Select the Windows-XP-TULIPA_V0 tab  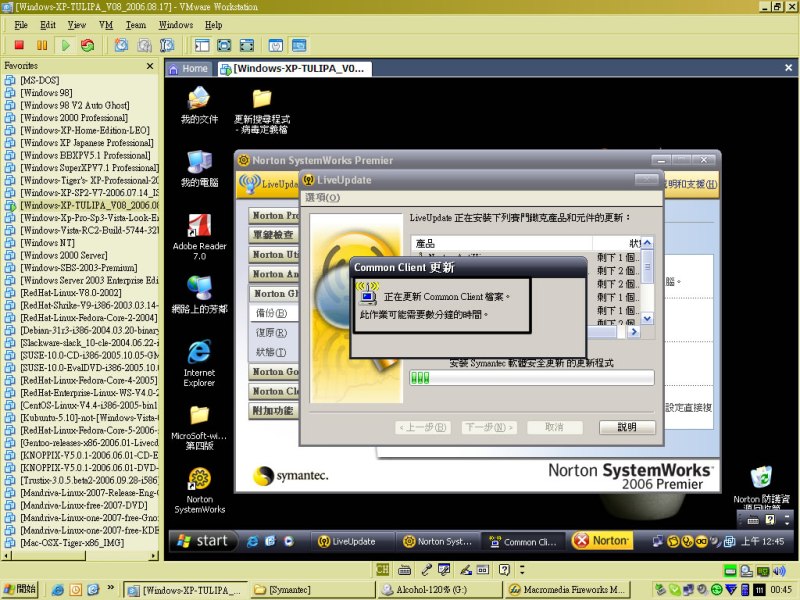click(294, 68)
